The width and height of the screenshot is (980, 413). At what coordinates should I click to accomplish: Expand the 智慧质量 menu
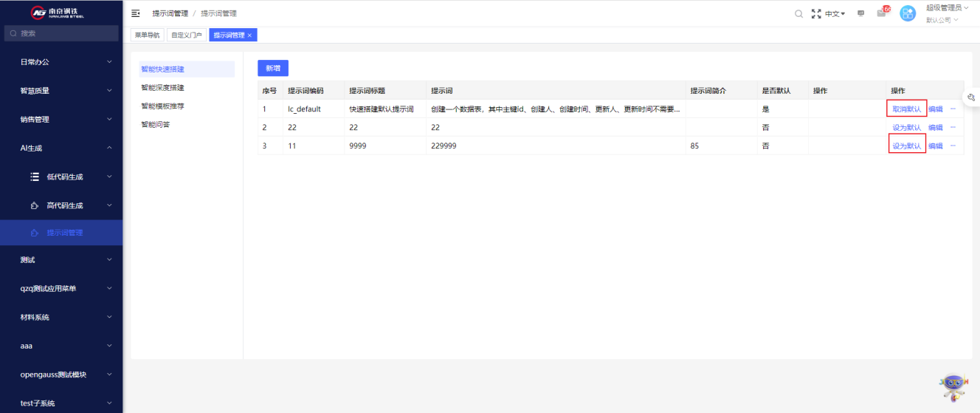pyautogui.click(x=61, y=91)
